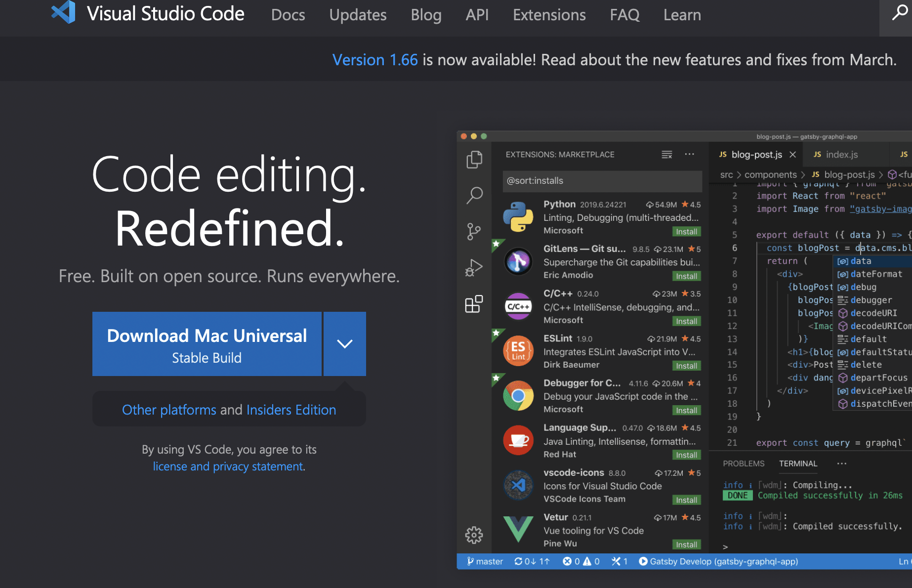
Task: Follow the Version 1.66 link
Action: pyautogui.click(x=375, y=60)
